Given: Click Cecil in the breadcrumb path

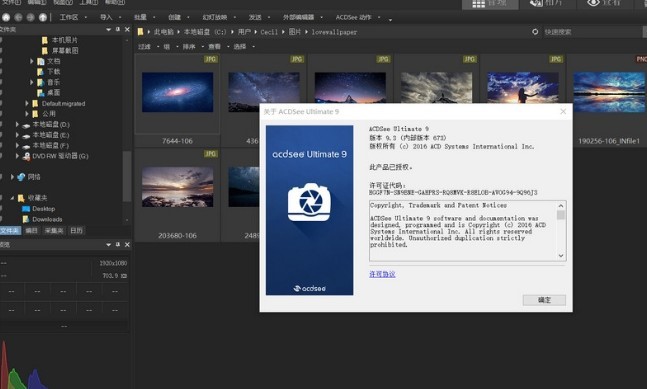Looking at the screenshot, I should 269,32.
